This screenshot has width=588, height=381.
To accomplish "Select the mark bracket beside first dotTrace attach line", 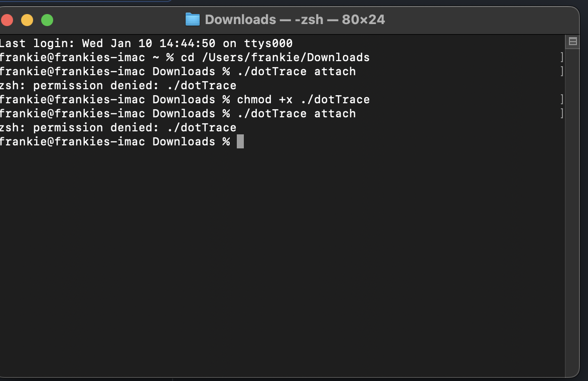I will click(562, 71).
